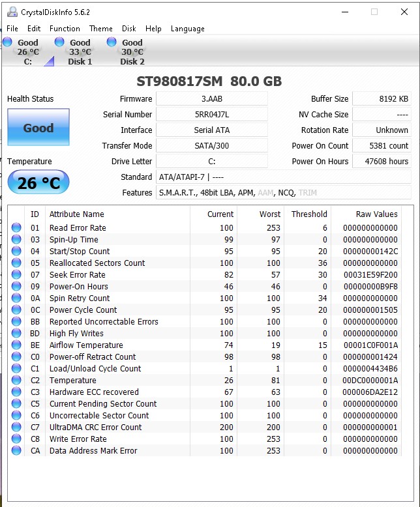Click the CrystalDiskInfo app icon in title bar
Image resolution: width=420 pixels, height=507 pixels.
12,12
